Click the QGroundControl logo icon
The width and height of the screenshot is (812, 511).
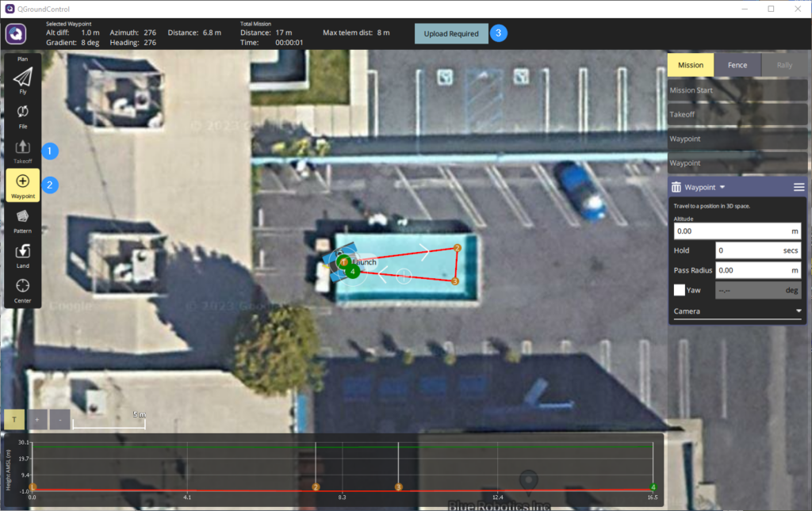coord(15,34)
